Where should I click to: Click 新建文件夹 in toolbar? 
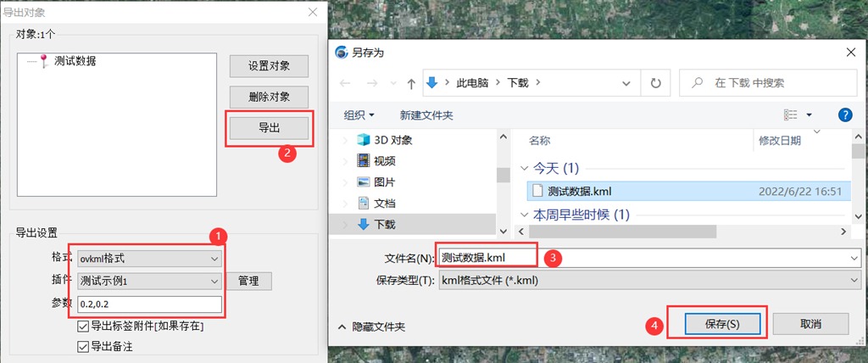tap(426, 114)
